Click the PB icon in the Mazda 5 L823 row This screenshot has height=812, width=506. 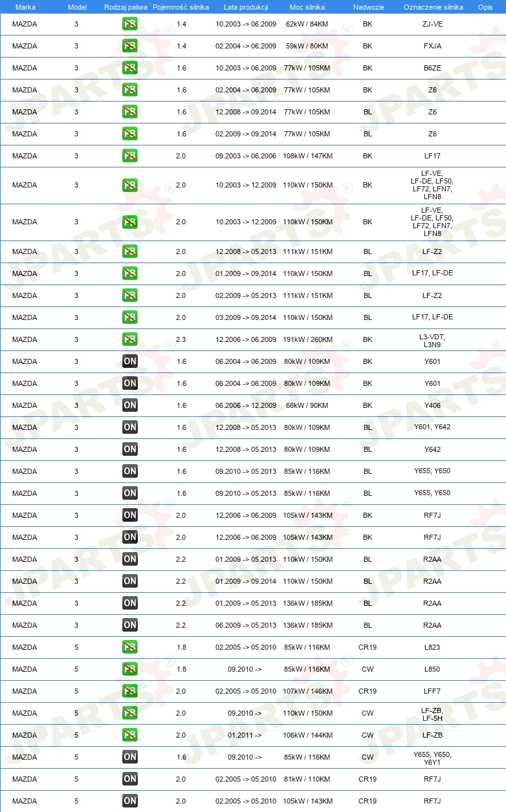coord(130,648)
